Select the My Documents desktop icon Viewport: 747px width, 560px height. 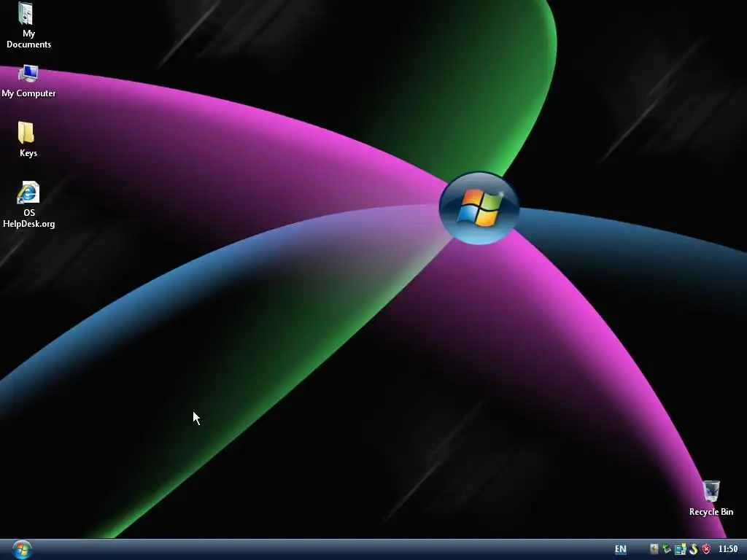pyautogui.click(x=28, y=26)
